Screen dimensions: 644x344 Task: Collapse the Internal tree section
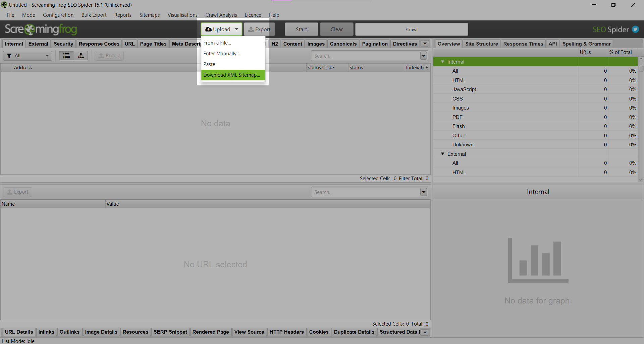click(x=442, y=62)
